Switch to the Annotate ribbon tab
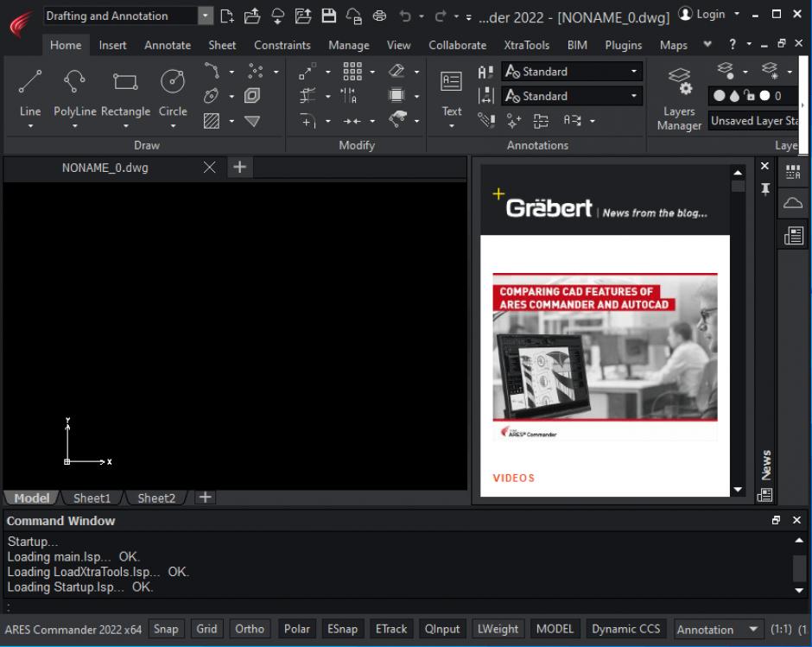This screenshot has height=647, width=812. click(168, 45)
